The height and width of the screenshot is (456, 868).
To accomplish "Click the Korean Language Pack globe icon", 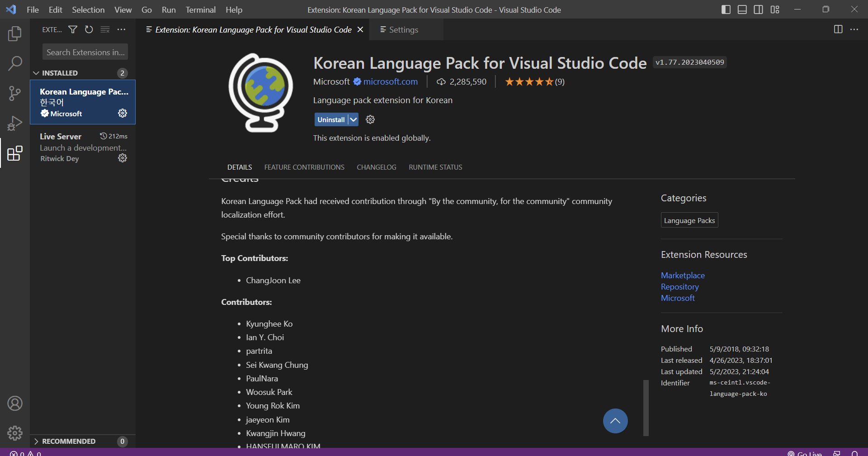I will (260, 92).
